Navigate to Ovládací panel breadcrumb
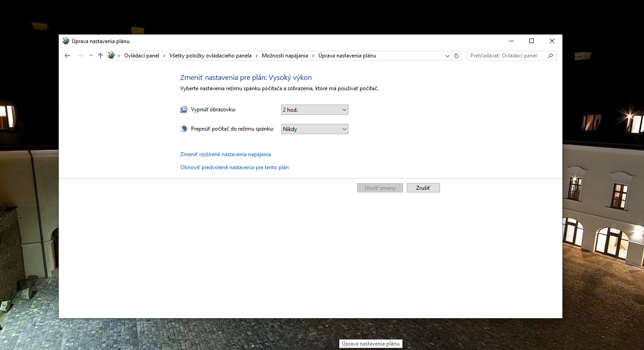 141,56
